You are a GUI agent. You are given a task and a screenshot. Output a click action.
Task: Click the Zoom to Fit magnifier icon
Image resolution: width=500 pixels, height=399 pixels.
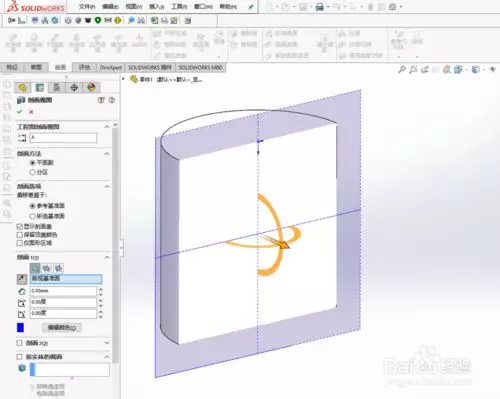point(402,69)
